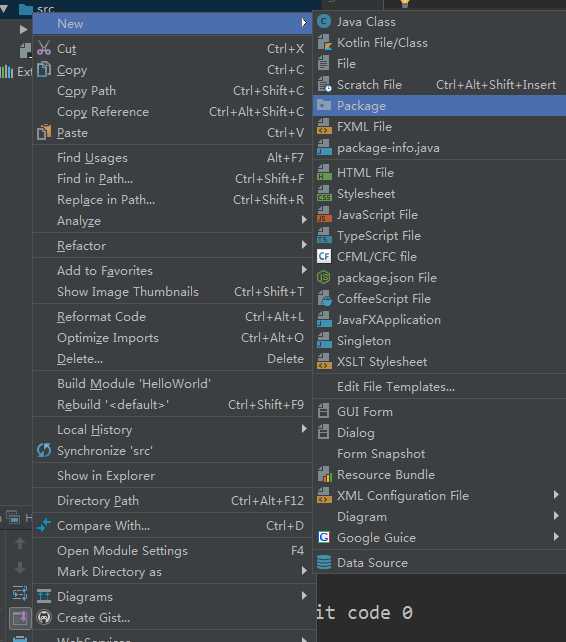Select Rebuild '<default>'
This screenshot has height=642, width=566.
172,405
